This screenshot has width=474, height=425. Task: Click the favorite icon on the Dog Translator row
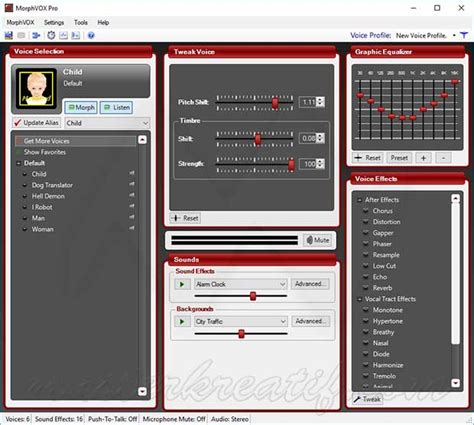pyautogui.click(x=132, y=184)
